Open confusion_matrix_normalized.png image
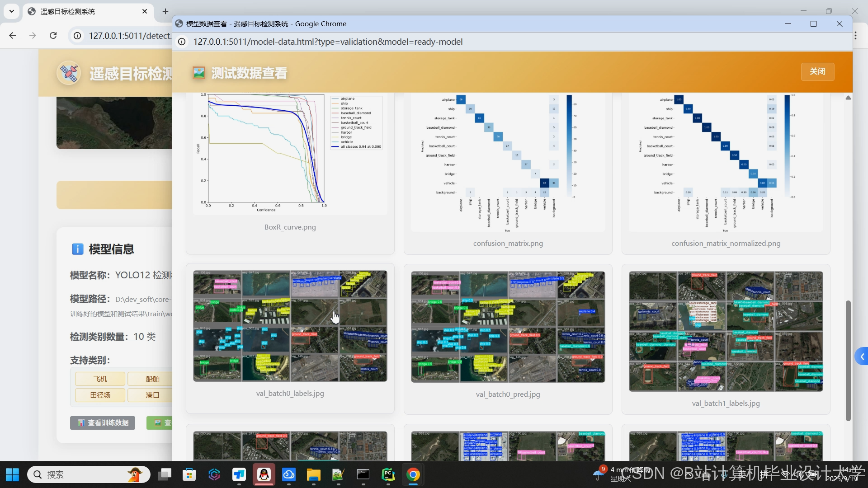This screenshot has width=868, height=488. (x=726, y=163)
